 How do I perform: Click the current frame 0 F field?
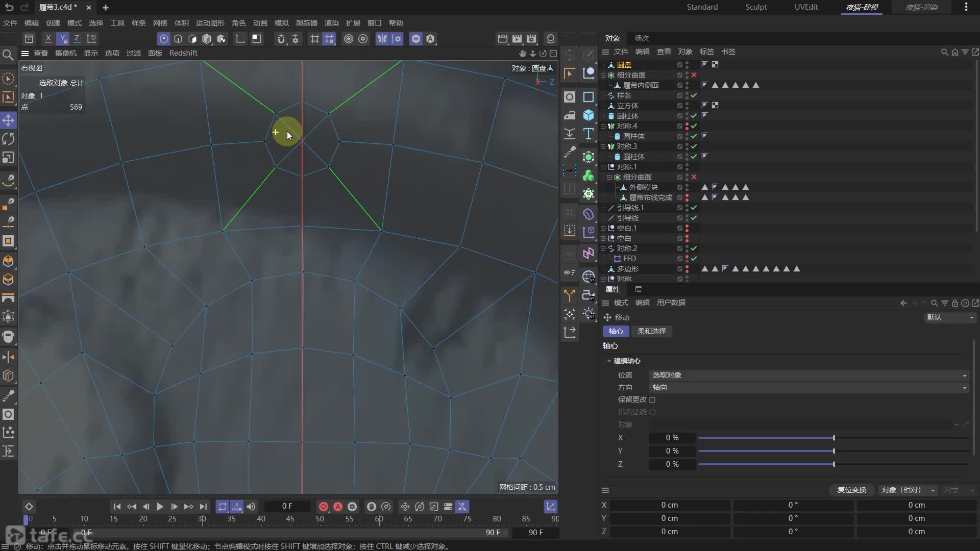[287, 506]
